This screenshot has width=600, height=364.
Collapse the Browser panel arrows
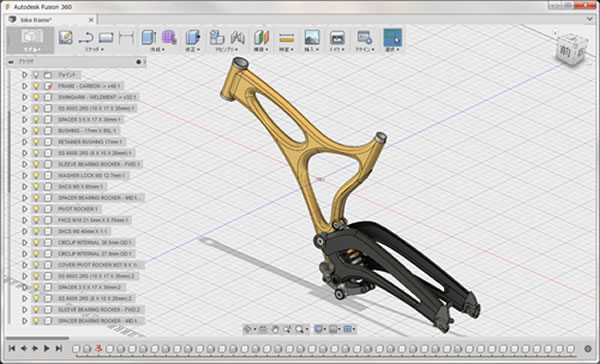click(11, 62)
